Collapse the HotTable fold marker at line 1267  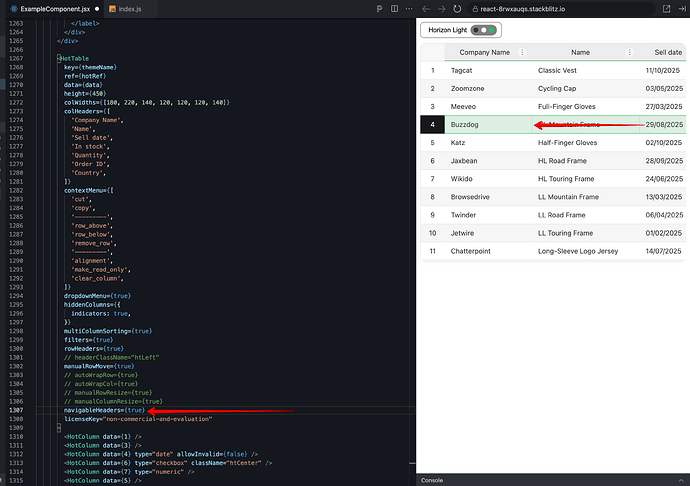[x=59, y=58]
